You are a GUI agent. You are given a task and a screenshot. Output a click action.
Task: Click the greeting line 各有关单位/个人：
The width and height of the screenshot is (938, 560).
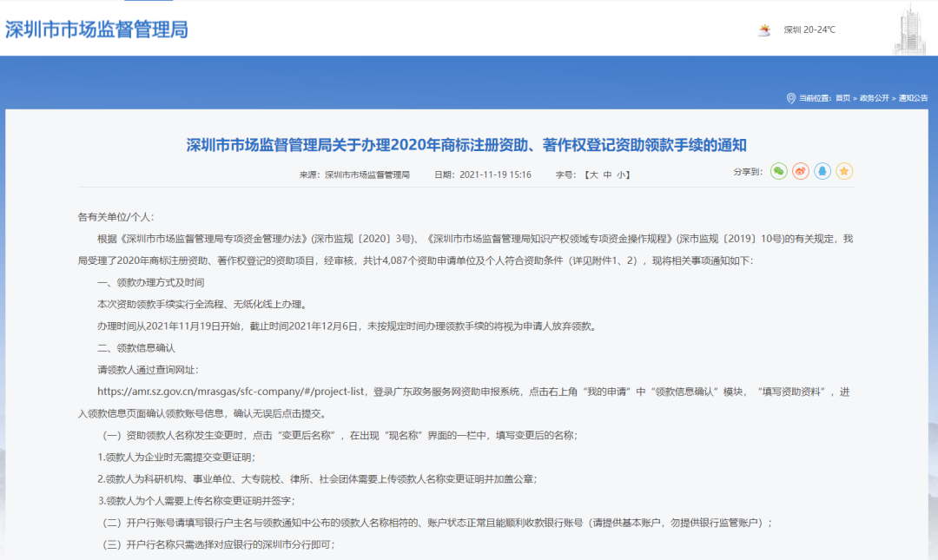(x=116, y=216)
